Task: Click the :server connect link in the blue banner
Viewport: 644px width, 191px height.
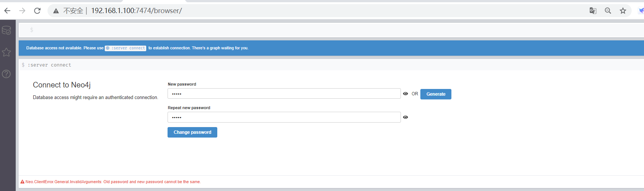Action: (x=125, y=48)
